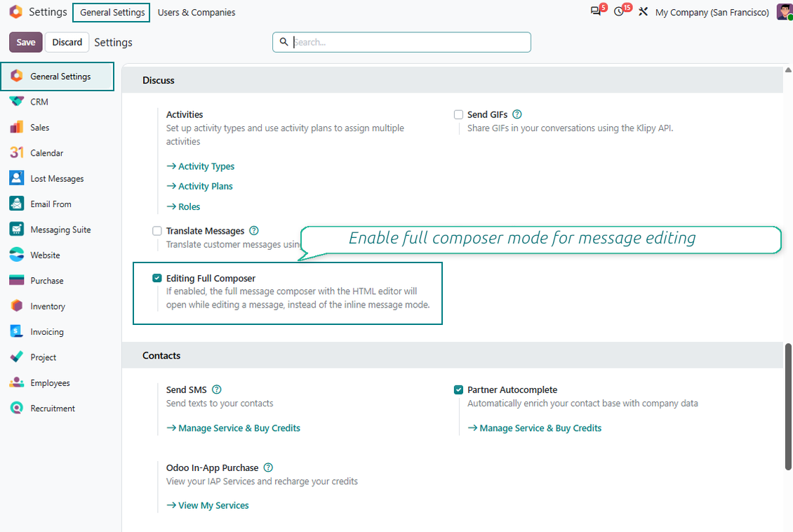Open the General Settings top menu
The width and height of the screenshot is (793, 532).
[x=112, y=12]
